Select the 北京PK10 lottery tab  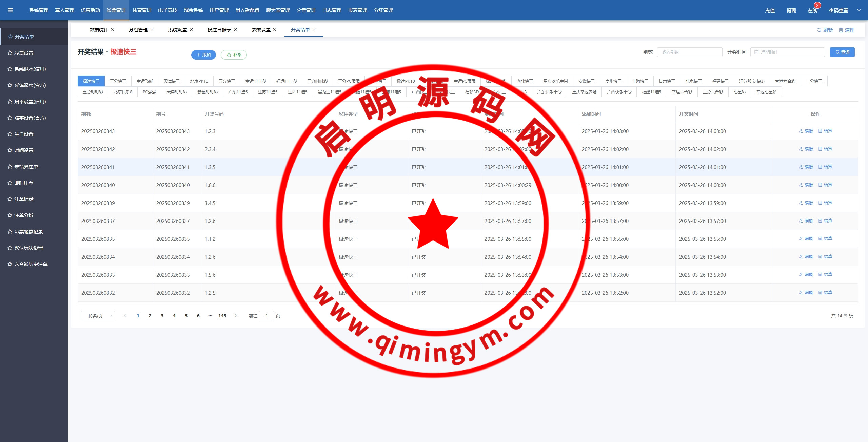pyautogui.click(x=199, y=81)
